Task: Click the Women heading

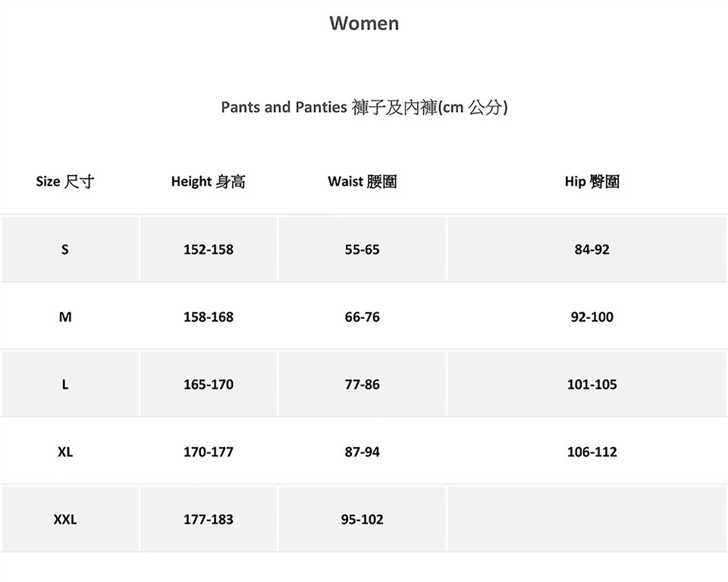Action: 364,23
